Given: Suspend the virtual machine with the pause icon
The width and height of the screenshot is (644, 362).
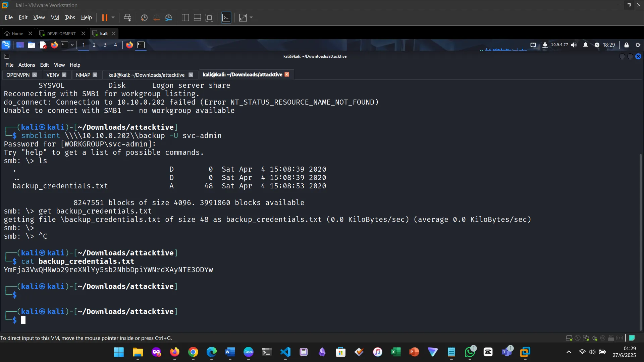Looking at the screenshot, I should (105, 17).
